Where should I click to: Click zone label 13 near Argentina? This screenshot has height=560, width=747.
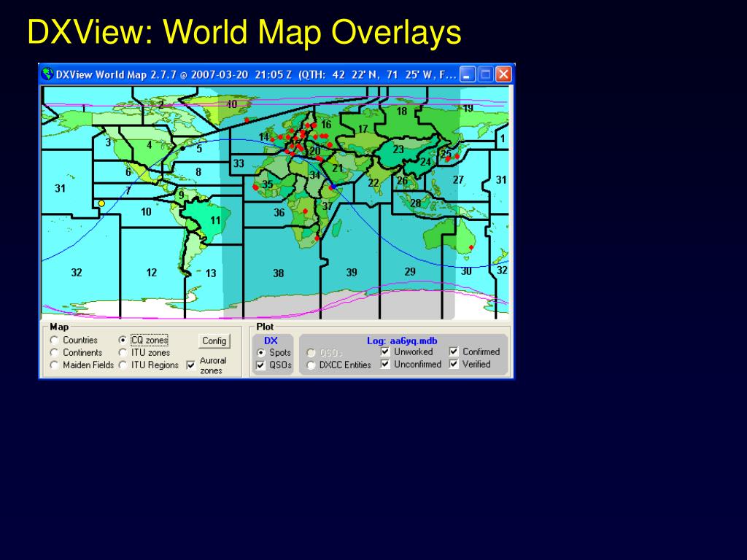click(x=211, y=273)
